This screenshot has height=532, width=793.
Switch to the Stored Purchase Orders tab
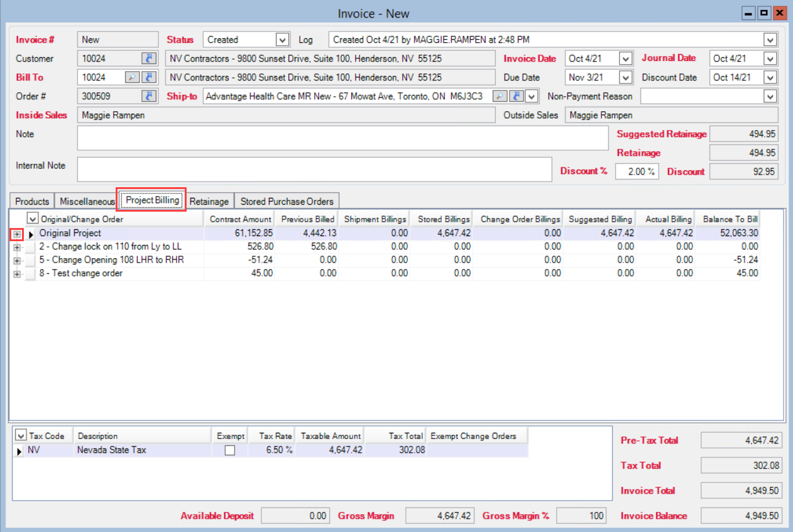click(x=287, y=201)
